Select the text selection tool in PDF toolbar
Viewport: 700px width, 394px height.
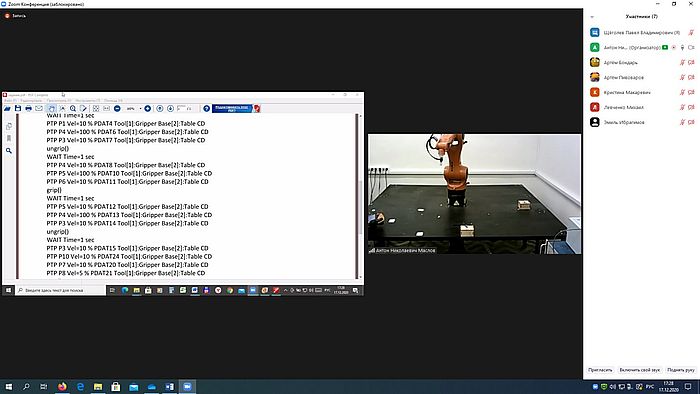(x=62, y=108)
